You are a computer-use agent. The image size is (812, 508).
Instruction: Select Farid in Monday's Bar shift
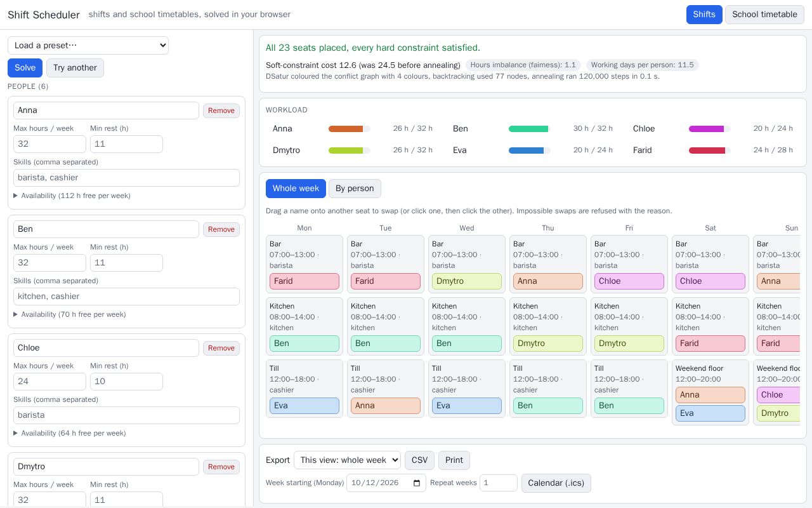304,281
